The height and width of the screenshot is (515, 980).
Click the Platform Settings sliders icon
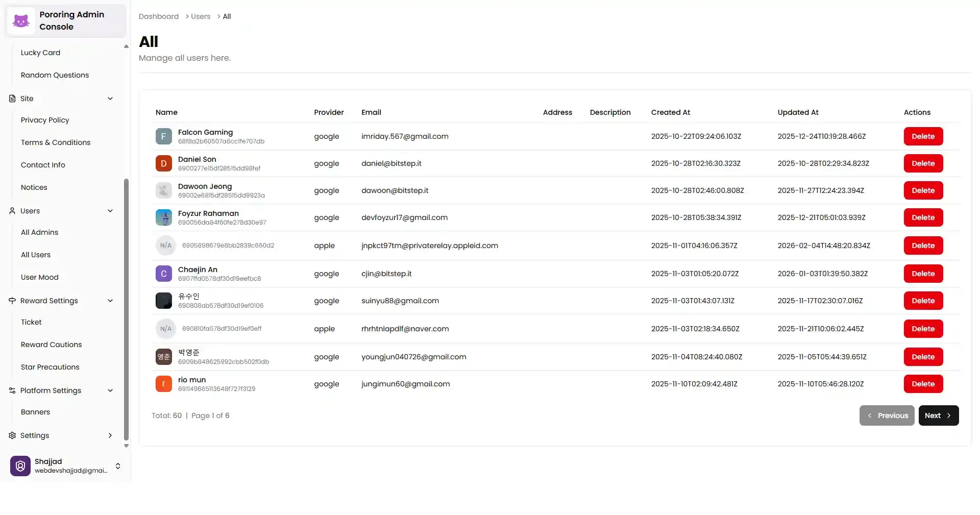pos(12,390)
